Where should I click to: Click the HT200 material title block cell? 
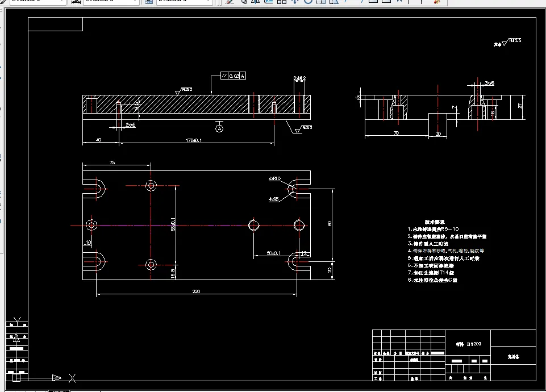(468, 344)
